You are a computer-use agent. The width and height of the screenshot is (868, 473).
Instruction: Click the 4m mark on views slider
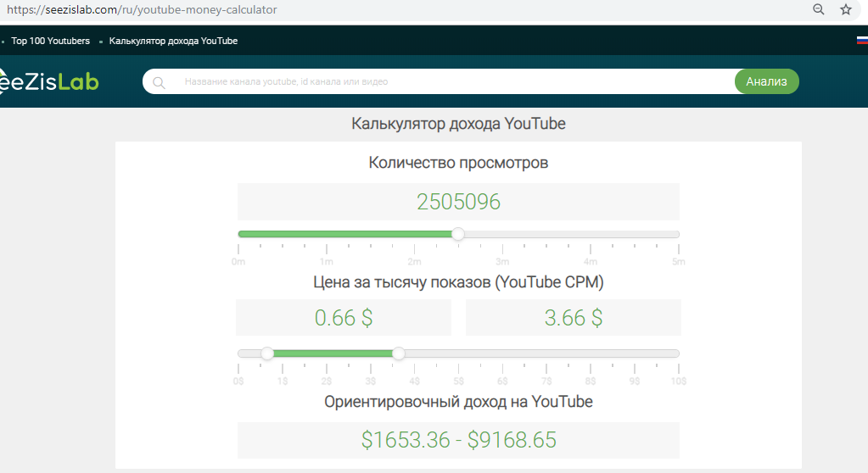pyautogui.click(x=591, y=262)
